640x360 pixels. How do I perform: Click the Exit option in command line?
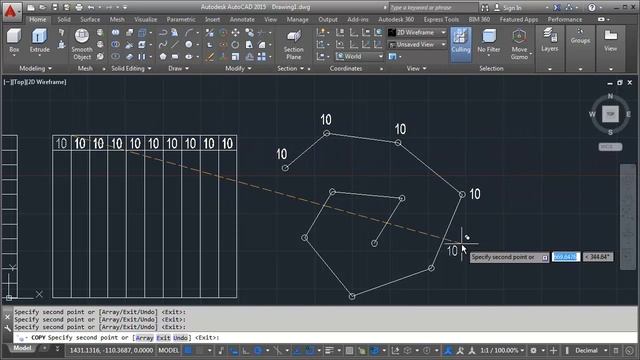tap(163, 338)
